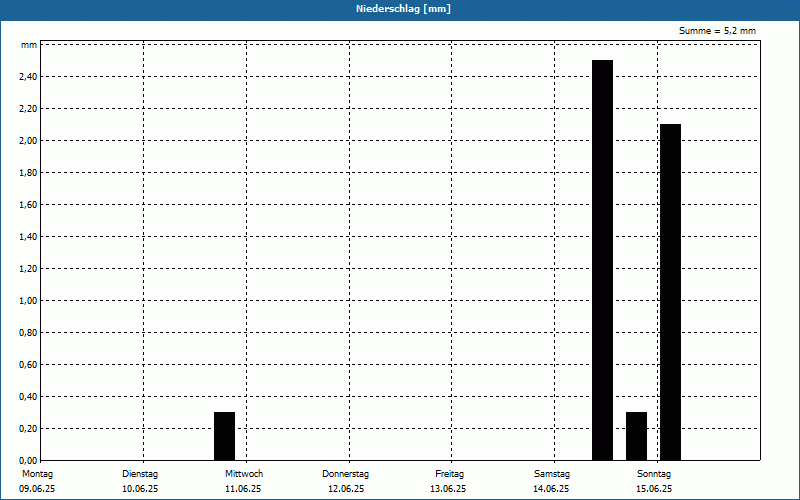Click the 1,80 y-axis value

pyautogui.click(x=28, y=173)
